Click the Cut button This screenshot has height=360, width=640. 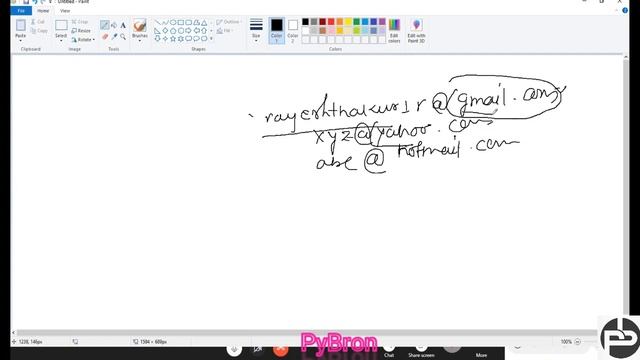click(x=38, y=22)
